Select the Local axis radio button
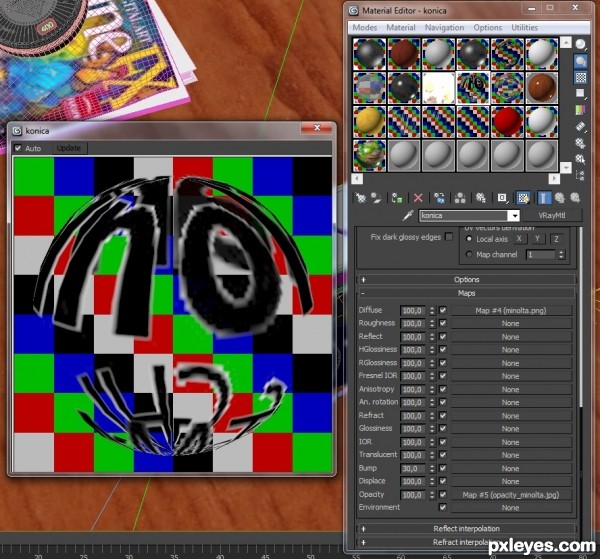 point(469,239)
